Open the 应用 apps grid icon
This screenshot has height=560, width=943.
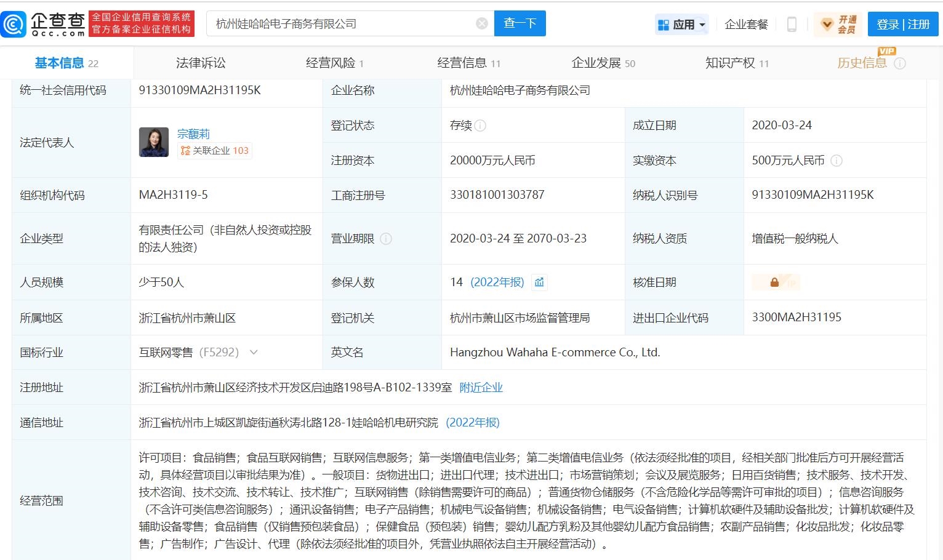[x=664, y=25]
